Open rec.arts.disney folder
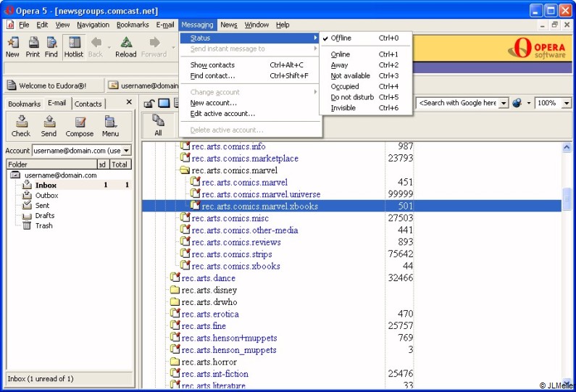Screen dimensions: 576x392 [209, 291]
